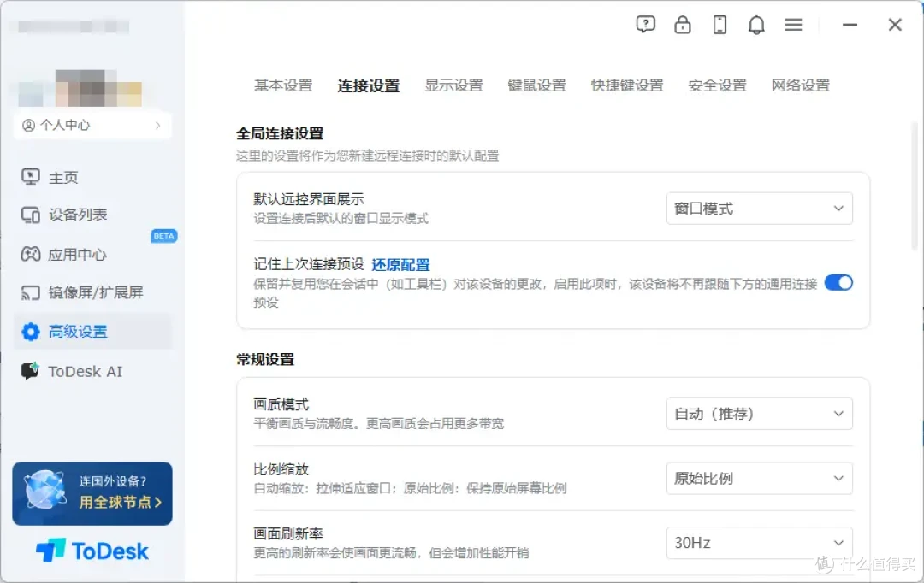Click the 应用中心 gamepad icon
The height and width of the screenshot is (583, 924).
coord(31,255)
